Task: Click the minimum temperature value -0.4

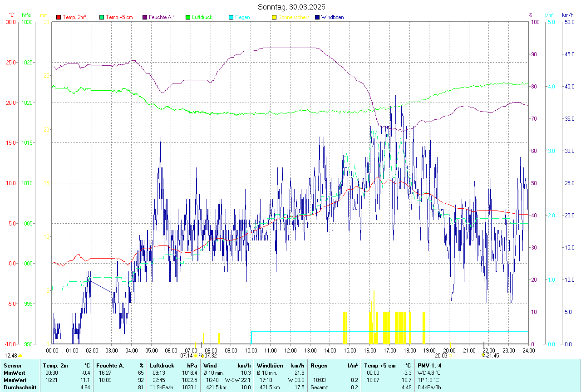Action: click(x=85, y=372)
